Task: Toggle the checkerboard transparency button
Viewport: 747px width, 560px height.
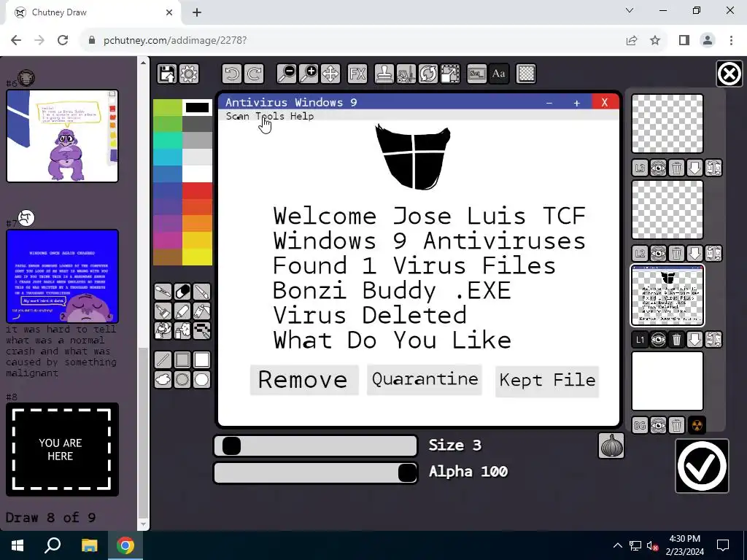Action: (x=526, y=74)
